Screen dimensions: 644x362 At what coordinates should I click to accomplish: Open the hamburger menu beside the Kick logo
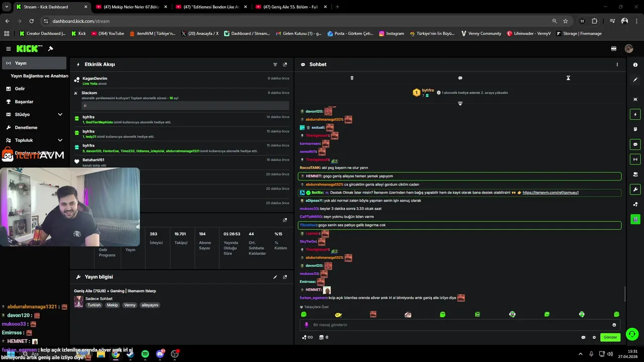9,49
